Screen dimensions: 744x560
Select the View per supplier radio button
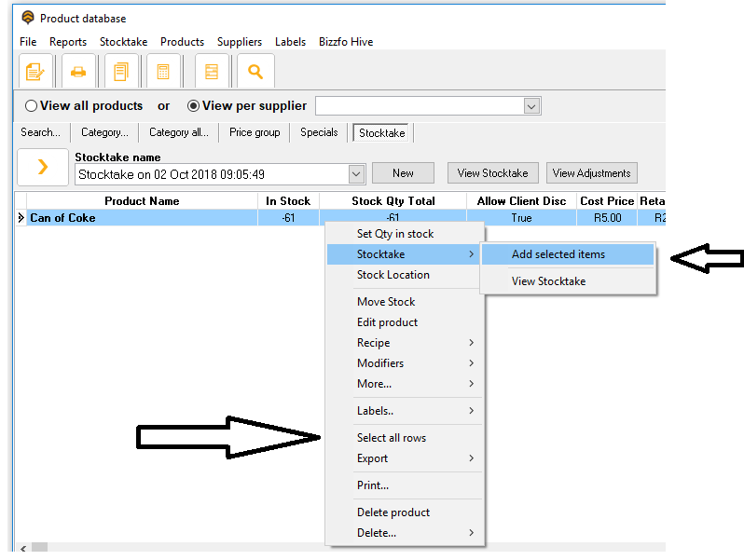click(x=194, y=106)
